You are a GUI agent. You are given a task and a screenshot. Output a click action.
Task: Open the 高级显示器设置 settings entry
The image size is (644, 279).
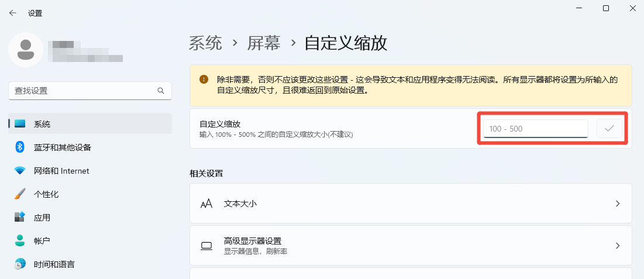(253, 241)
